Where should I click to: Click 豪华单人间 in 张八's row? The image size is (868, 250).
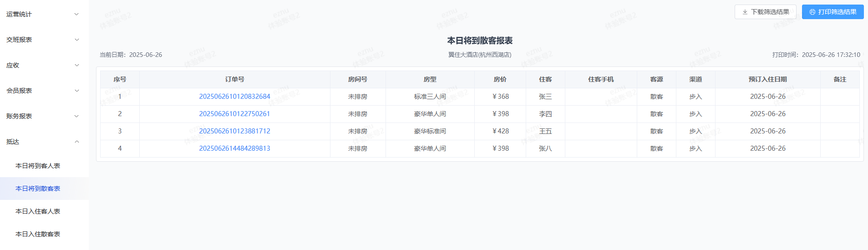(430, 148)
